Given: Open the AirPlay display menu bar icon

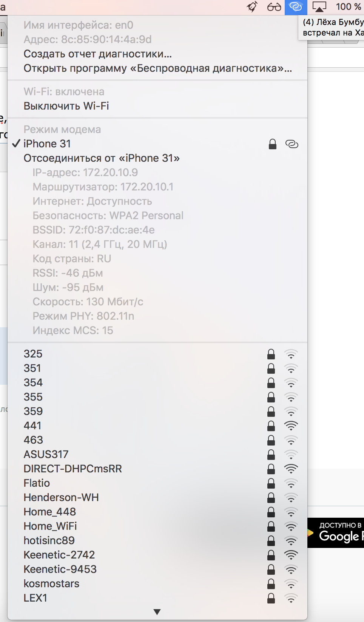Looking at the screenshot, I should tap(319, 7).
